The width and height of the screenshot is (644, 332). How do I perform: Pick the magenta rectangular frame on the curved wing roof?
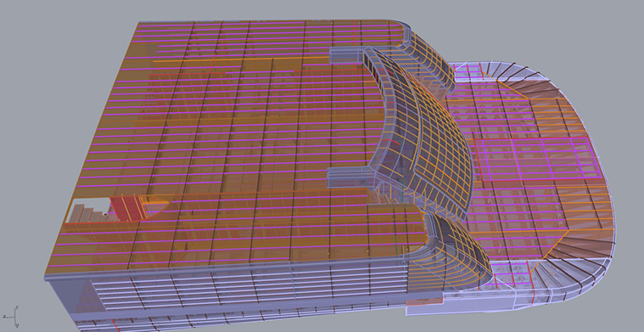pos(539,159)
